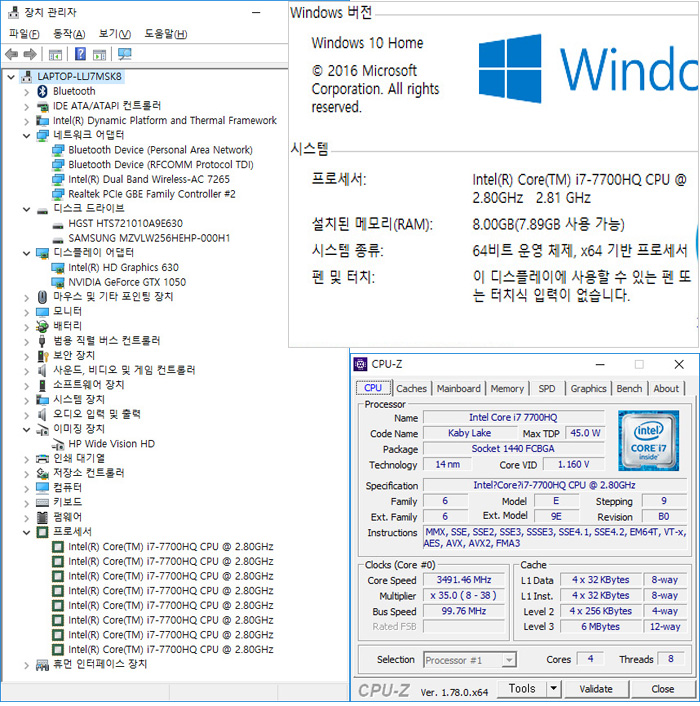Click the Back arrow in Device Manager toolbar
700x706 pixels.
[x=11, y=55]
